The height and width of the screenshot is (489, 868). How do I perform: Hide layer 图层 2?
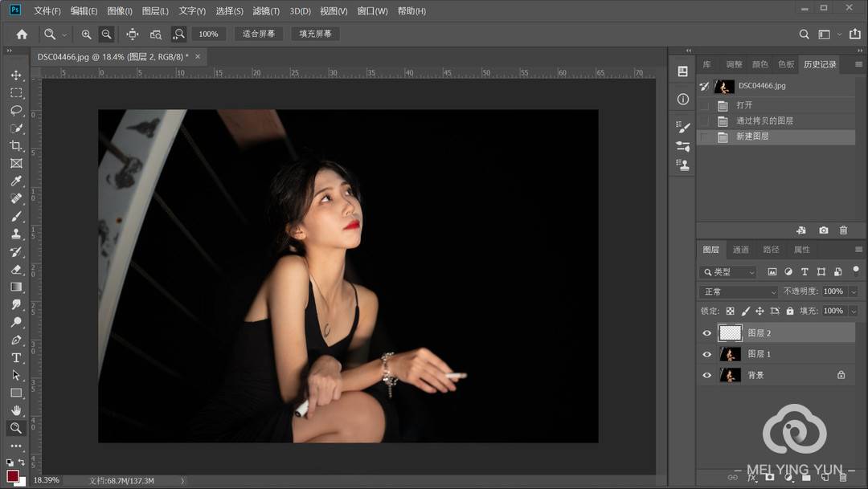[707, 333]
